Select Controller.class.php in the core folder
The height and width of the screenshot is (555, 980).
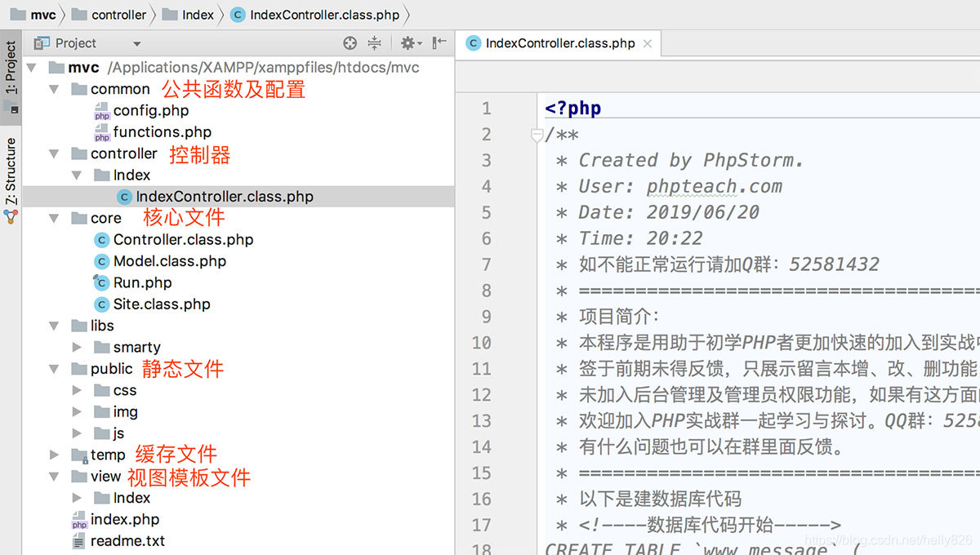pos(183,240)
